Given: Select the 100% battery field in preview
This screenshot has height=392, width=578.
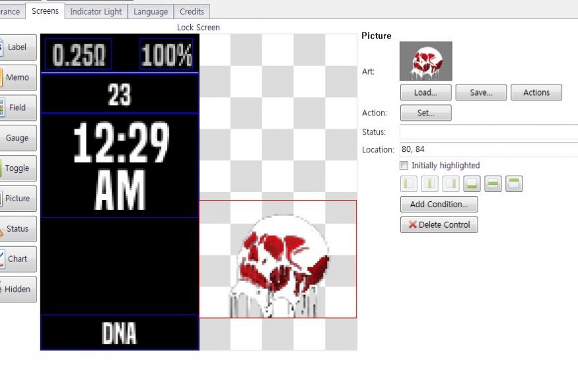Looking at the screenshot, I should pyautogui.click(x=166, y=54).
